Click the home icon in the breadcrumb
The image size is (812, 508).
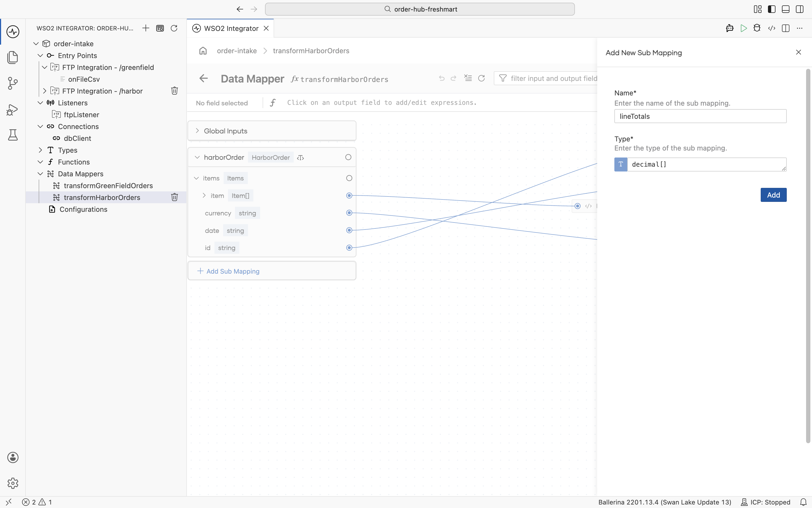tap(203, 51)
